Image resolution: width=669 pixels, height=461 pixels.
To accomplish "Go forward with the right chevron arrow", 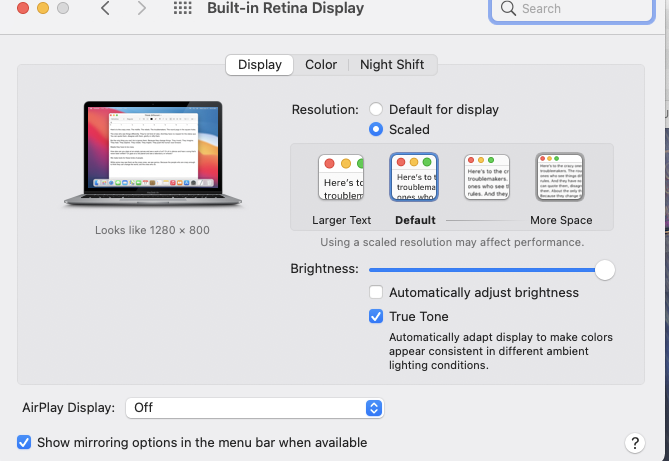I will pyautogui.click(x=142, y=8).
